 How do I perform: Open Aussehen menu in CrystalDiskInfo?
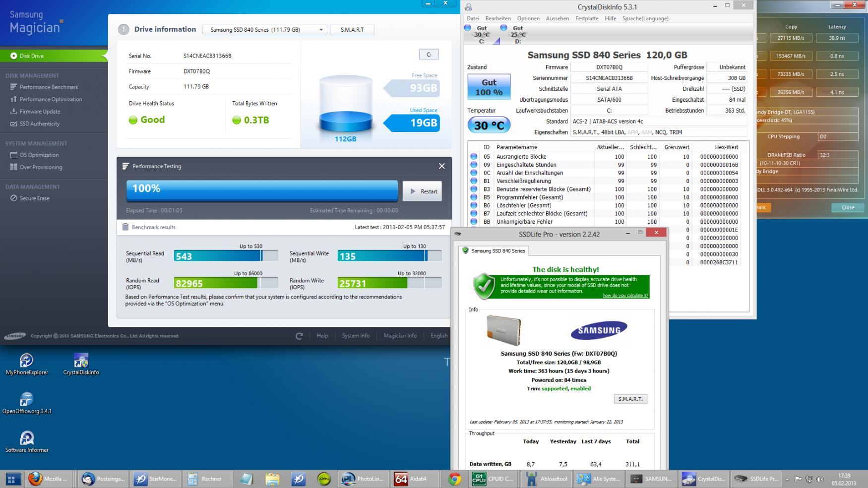tap(558, 18)
